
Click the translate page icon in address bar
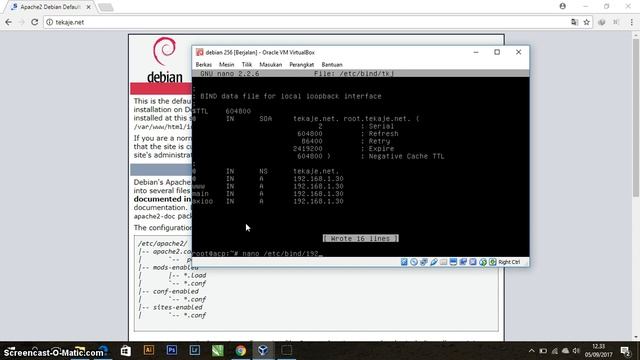tap(574, 22)
